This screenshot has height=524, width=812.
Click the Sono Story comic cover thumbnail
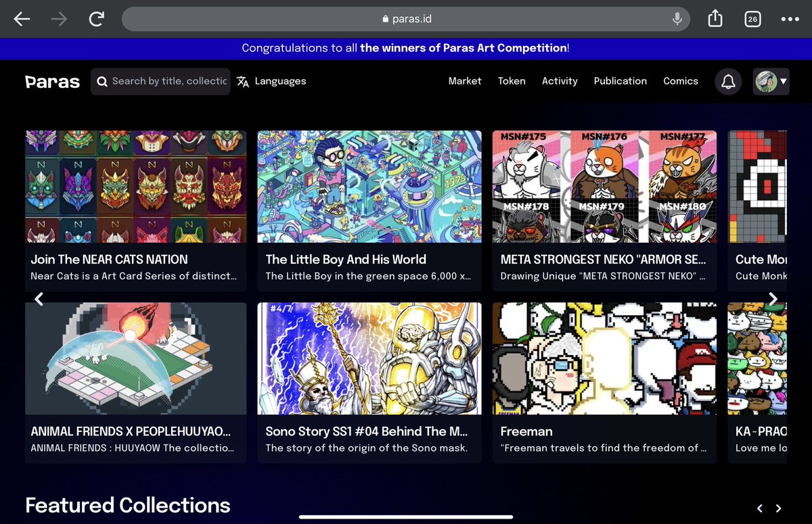[369, 358]
